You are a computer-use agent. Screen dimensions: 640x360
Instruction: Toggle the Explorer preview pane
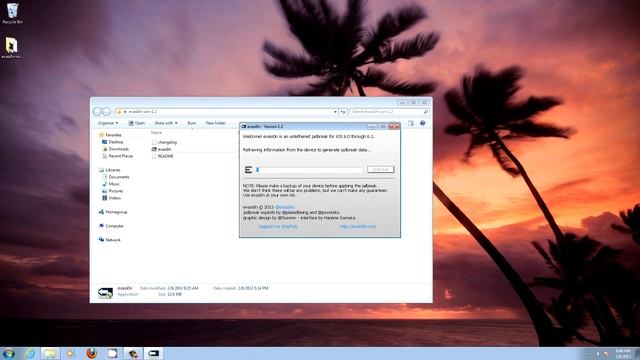pyautogui.click(x=411, y=123)
